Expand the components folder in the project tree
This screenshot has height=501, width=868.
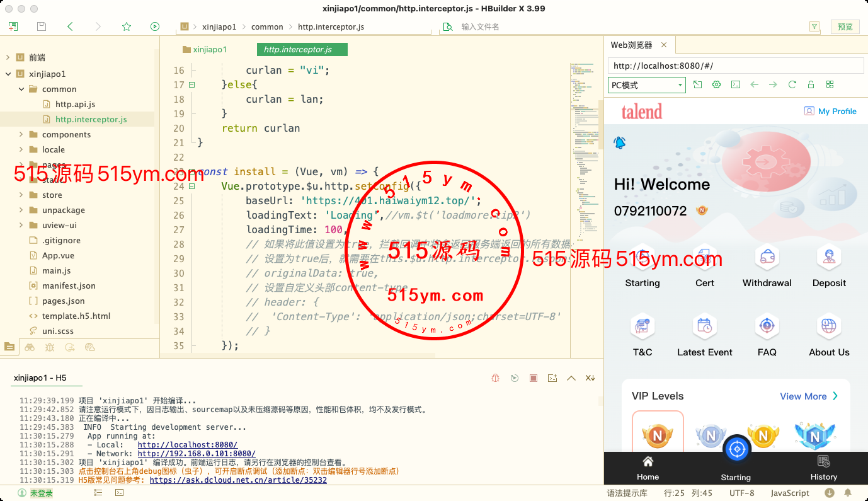(21, 134)
